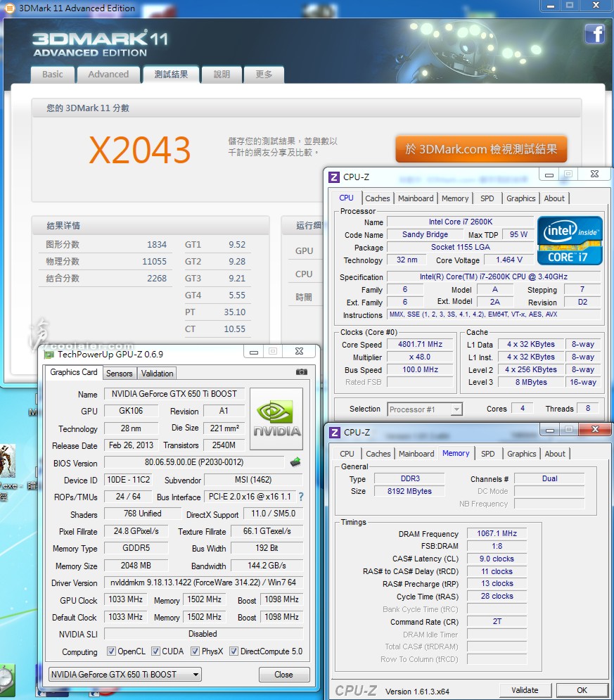Open the Caches tab in upper CPU-Z
The width and height of the screenshot is (614, 700).
tap(378, 198)
